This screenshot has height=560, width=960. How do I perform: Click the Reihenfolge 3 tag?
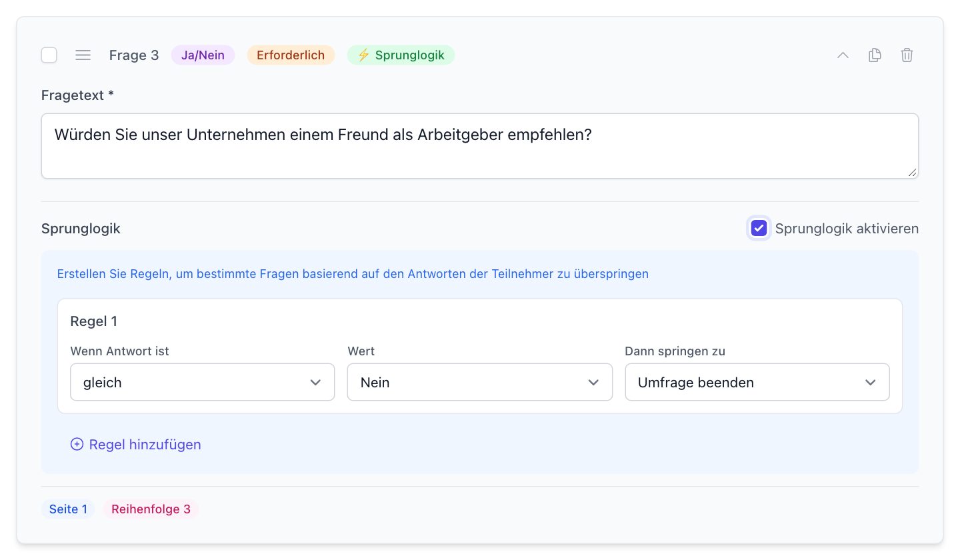click(x=151, y=509)
